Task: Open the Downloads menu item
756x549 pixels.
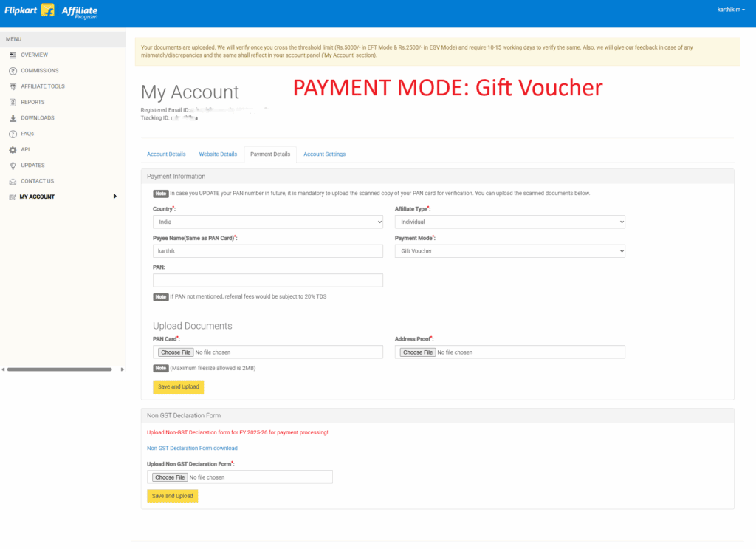Action: [x=37, y=118]
